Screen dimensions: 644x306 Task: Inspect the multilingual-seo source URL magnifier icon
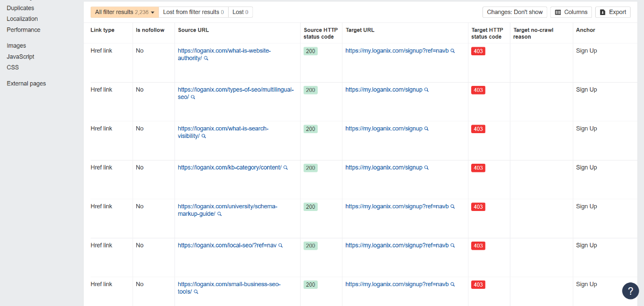(193, 98)
